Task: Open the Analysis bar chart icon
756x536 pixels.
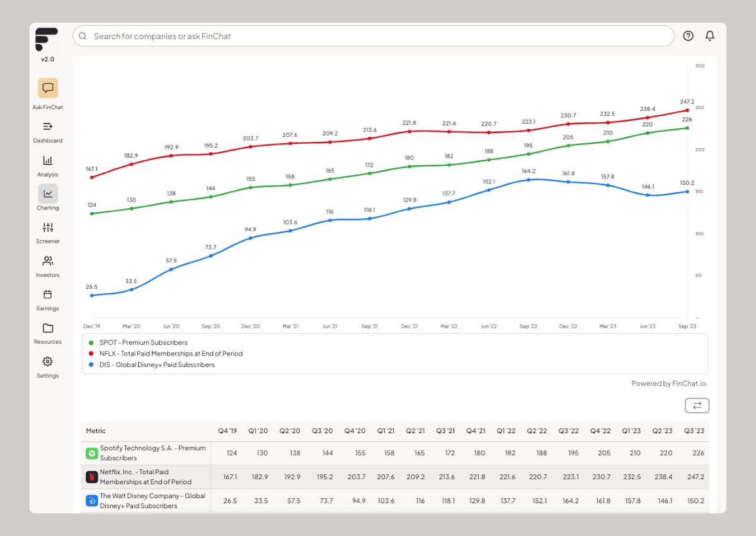Action: pos(48,160)
